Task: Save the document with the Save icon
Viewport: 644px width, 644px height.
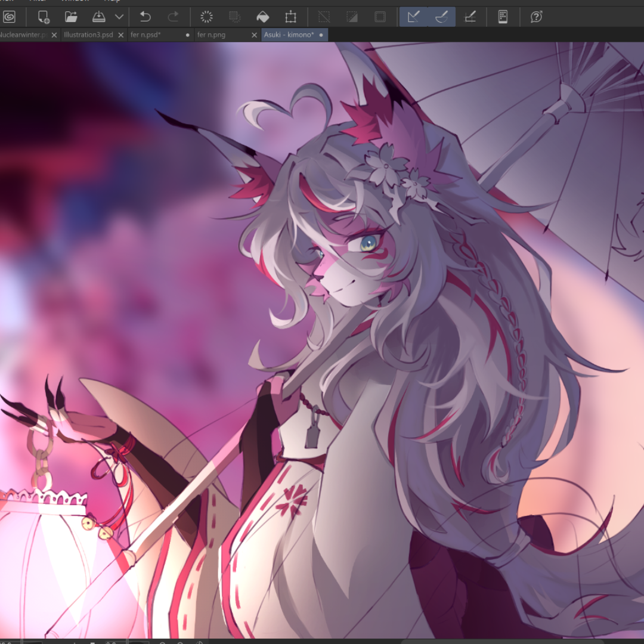Action: tap(99, 17)
